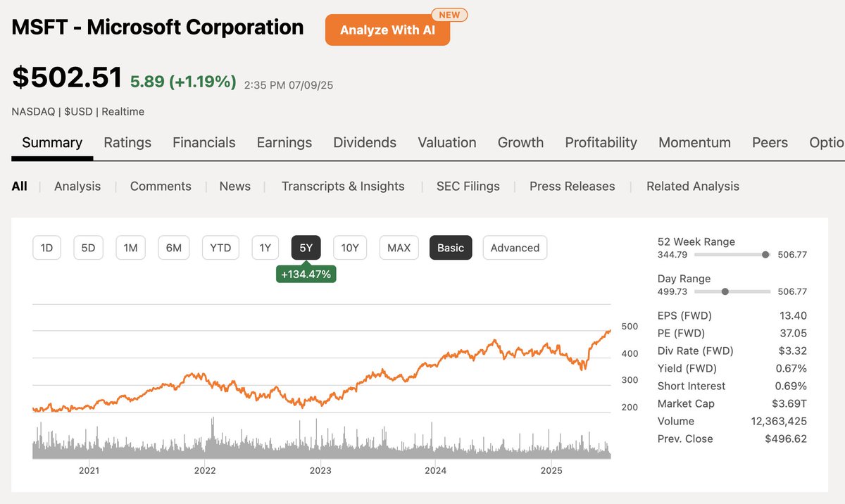Click the Day Range low value 499.73
Viewport: 845px width, 504px height.
672,291
